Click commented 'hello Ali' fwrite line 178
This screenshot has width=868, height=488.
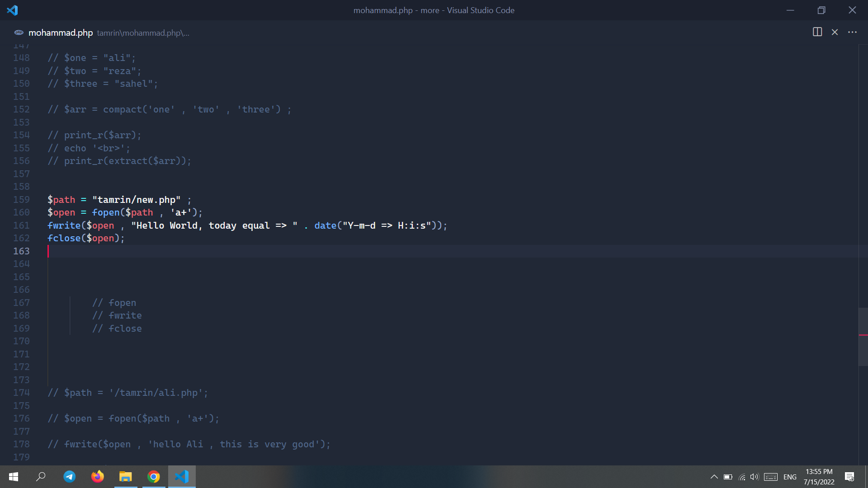pyautogui.click(x=189, y=444)
